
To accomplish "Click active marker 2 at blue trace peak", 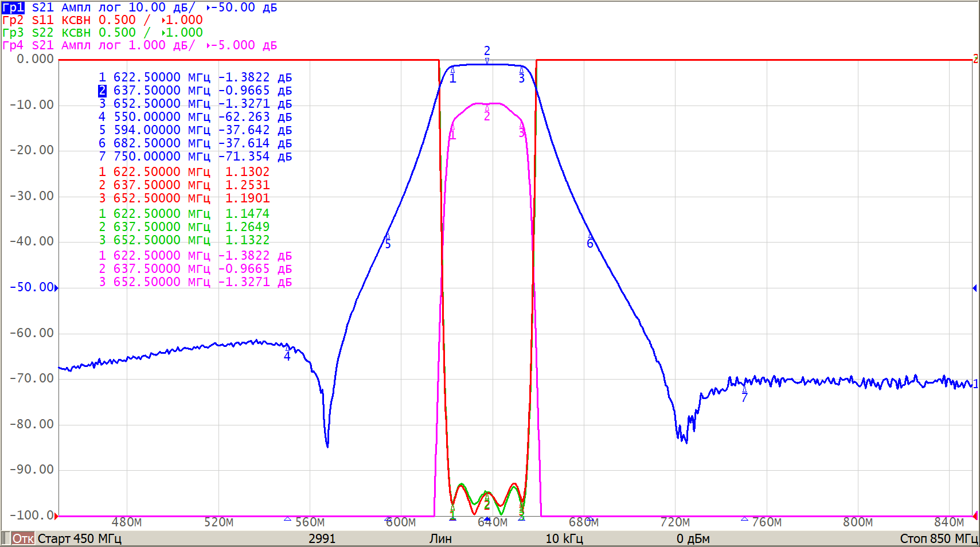I will click(x=487, y=61).
